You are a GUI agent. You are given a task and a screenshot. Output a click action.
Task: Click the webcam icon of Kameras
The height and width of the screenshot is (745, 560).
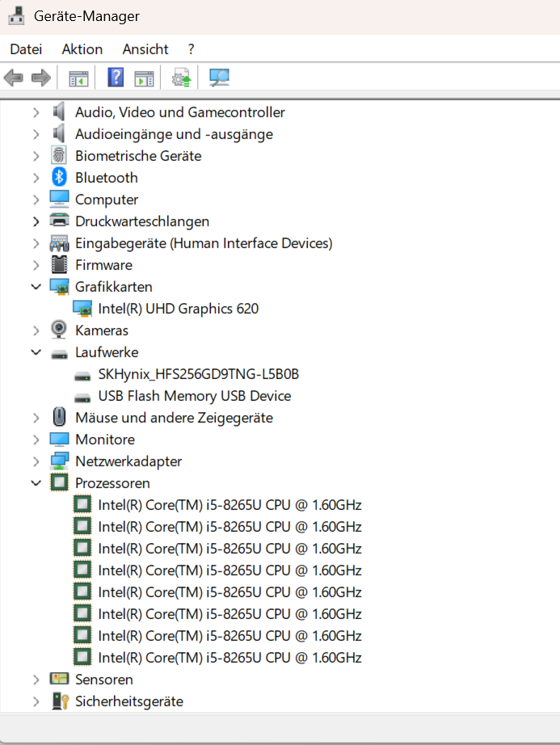click(x=59, y=330)
